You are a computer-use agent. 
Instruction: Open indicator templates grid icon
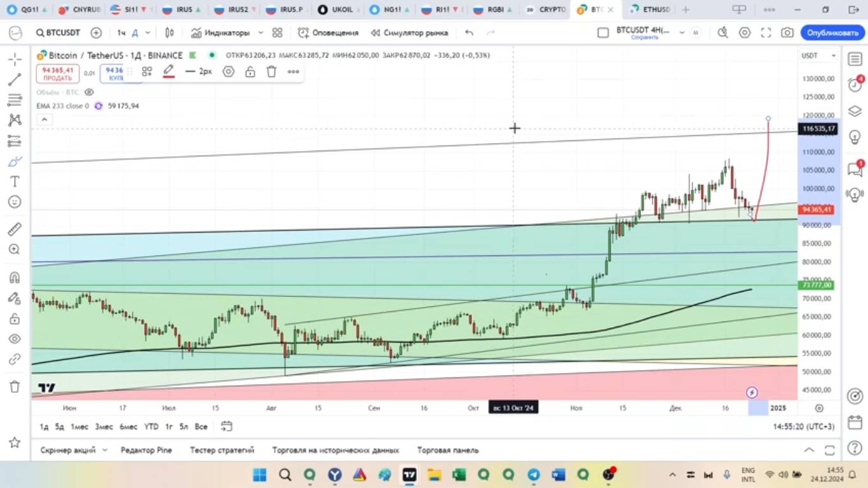pos(277,32)
